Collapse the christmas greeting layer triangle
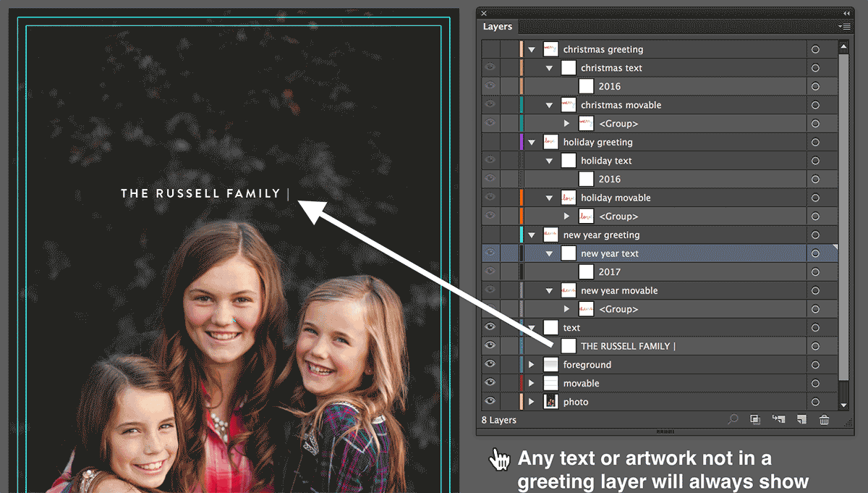The image size is (868, 493). 532,50
